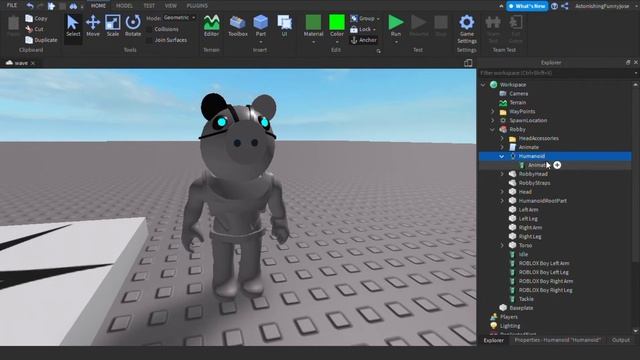Click the Duplicate button

point(41,40)
